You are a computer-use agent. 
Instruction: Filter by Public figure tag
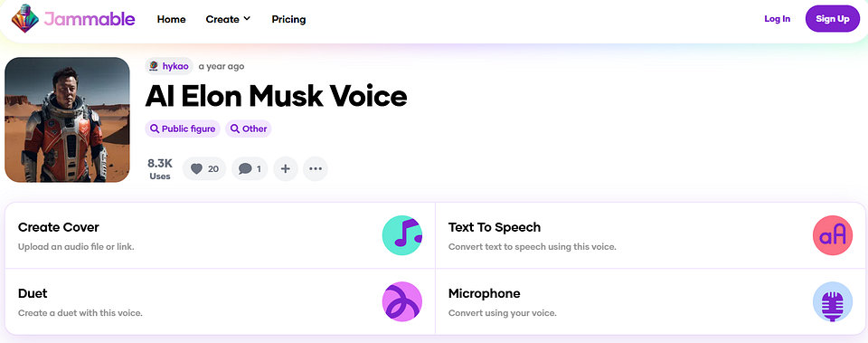point(183,129)
